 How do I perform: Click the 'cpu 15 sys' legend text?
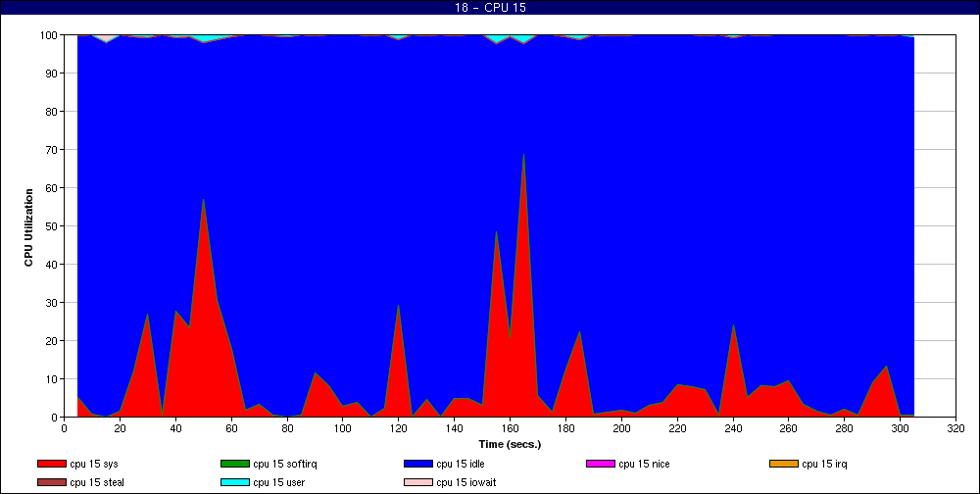(x=97, y=464)
